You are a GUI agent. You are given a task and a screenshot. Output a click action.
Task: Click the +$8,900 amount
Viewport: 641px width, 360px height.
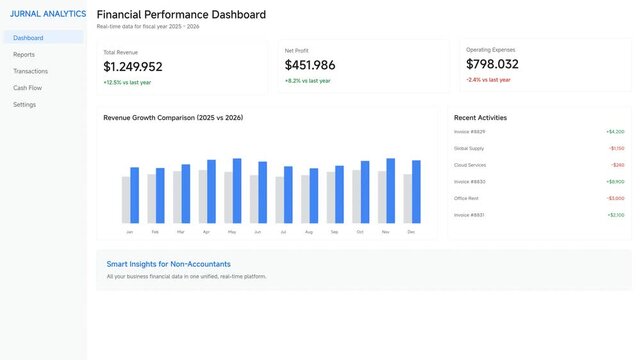pos(615,182)
